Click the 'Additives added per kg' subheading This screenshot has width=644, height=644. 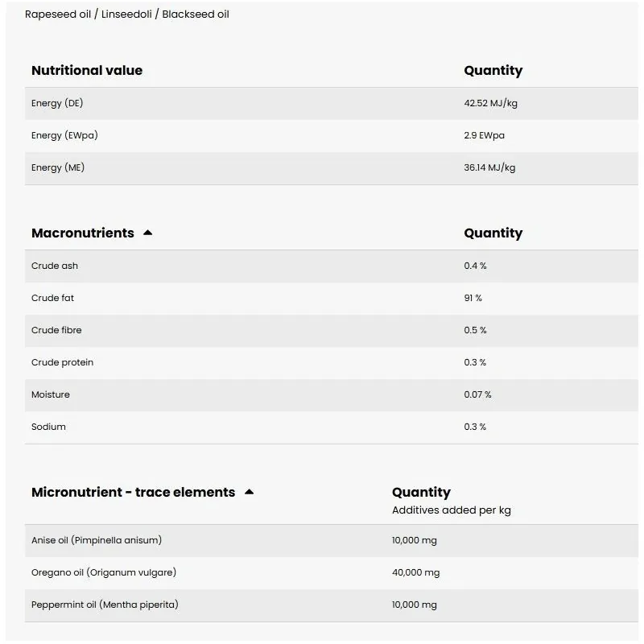pyautogui.click(x=451, y=510)
